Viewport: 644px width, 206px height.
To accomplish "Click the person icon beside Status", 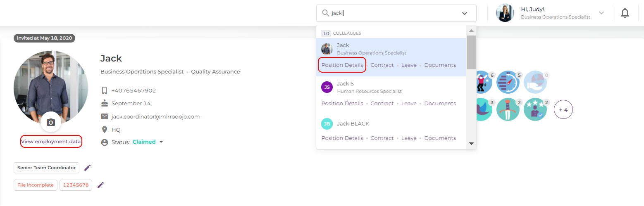I will pos(105,142).
